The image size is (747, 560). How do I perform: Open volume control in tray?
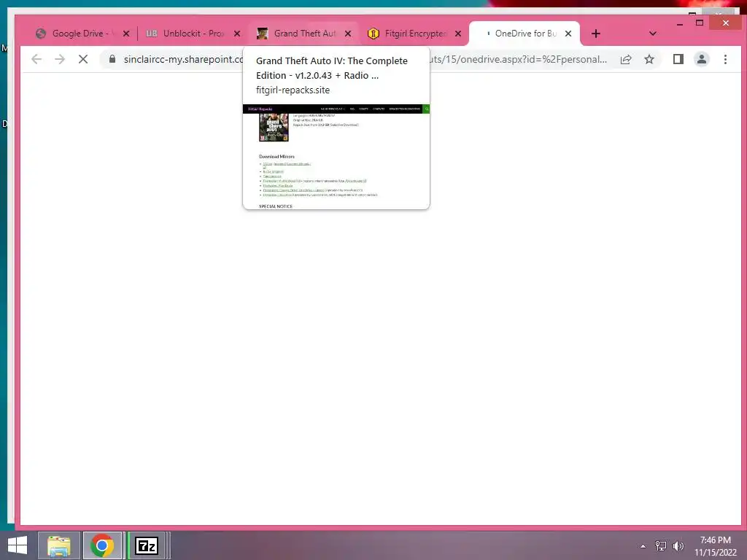pyautogui.click(x=678, y=546)
